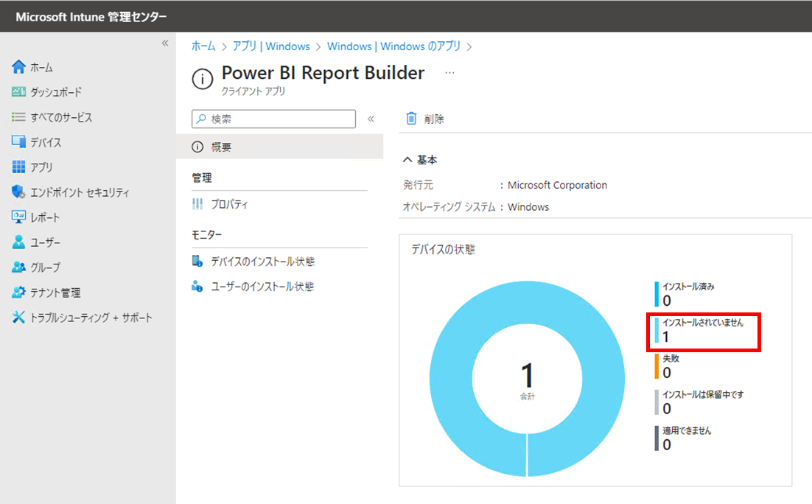Click the Microsoft Corporation publisher value
This screenshot has width=812, height=504.
(557, 185)
